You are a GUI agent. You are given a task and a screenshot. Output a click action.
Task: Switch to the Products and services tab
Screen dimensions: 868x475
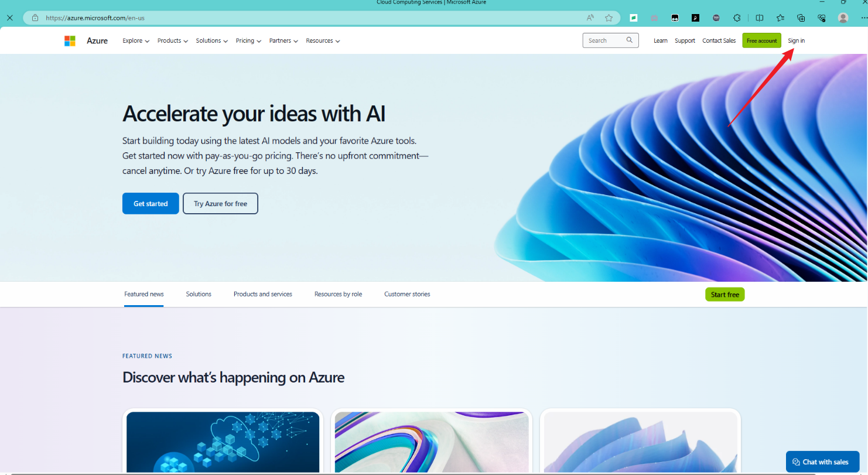pos(262,294)
